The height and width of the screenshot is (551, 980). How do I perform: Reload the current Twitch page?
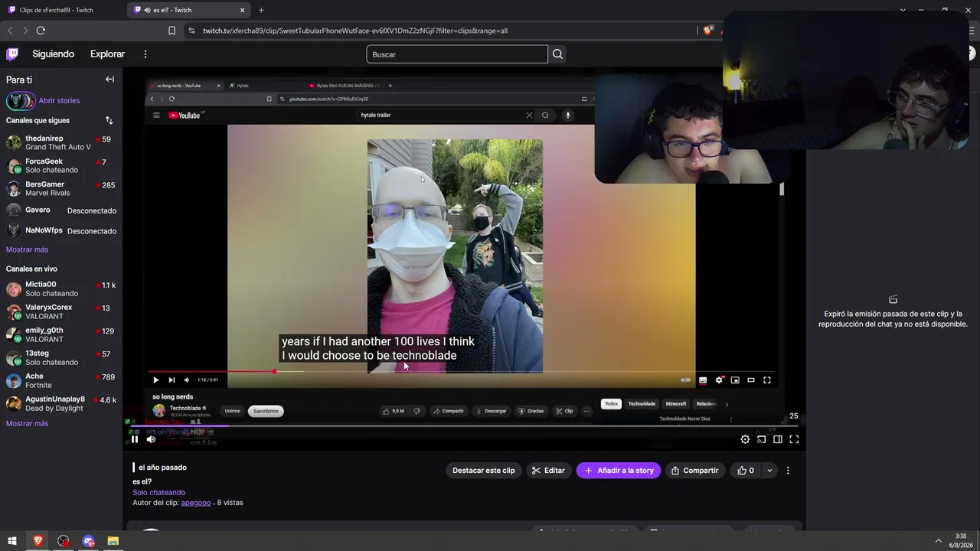tap(41, 31)
